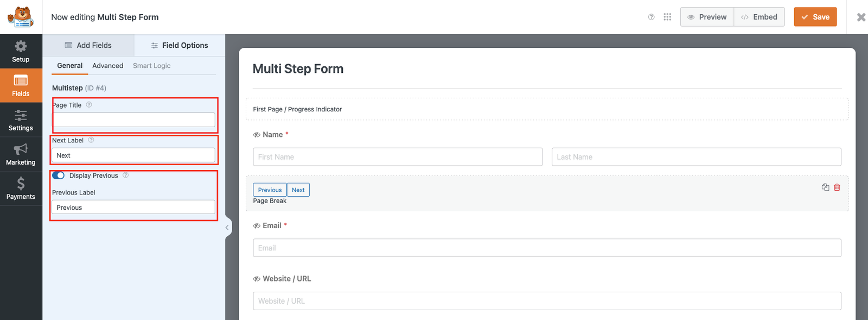The image size is (868, 320).
Task: Click the help icon beside Page Title
Action: point(89,105)
